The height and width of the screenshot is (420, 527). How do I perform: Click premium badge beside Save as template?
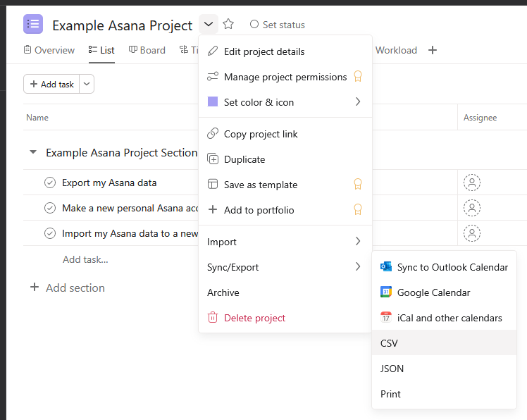[x=358, y=184]
